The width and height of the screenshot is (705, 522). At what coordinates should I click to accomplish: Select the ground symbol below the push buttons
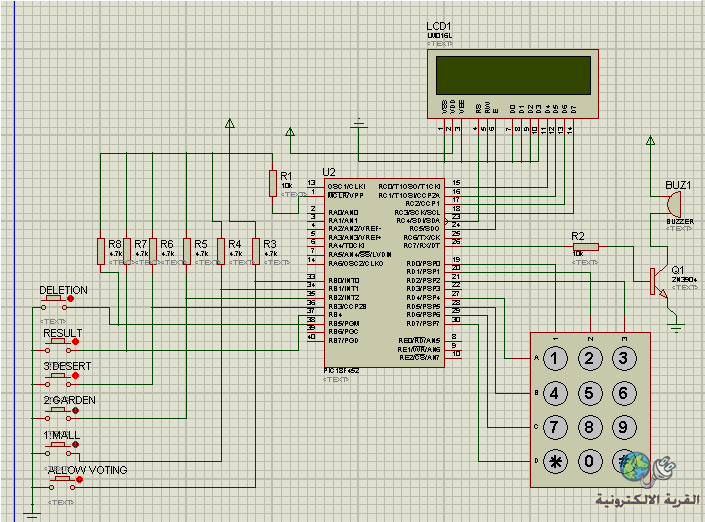(x=32, y=516)
